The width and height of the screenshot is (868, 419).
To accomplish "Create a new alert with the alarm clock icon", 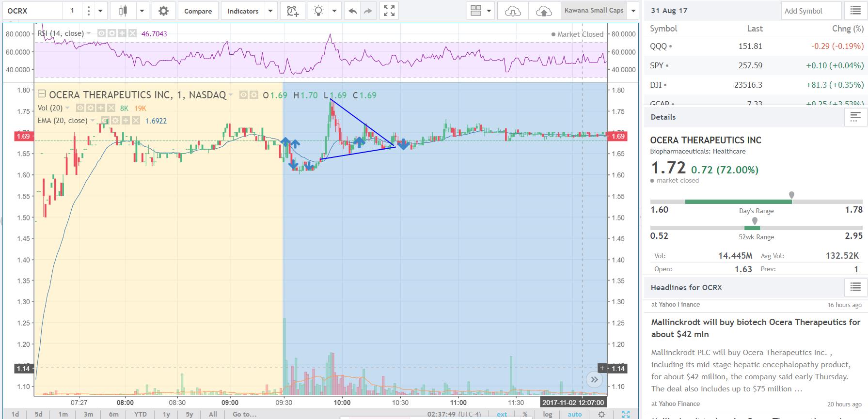I will click(292, 11).
